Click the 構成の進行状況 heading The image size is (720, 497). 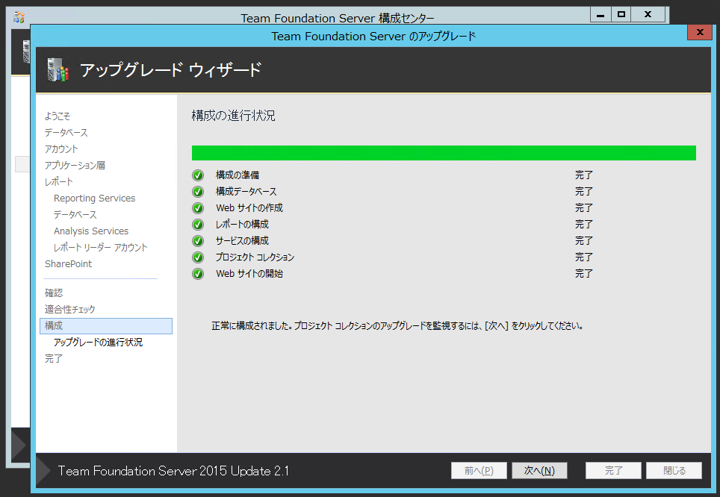(233, 116)
